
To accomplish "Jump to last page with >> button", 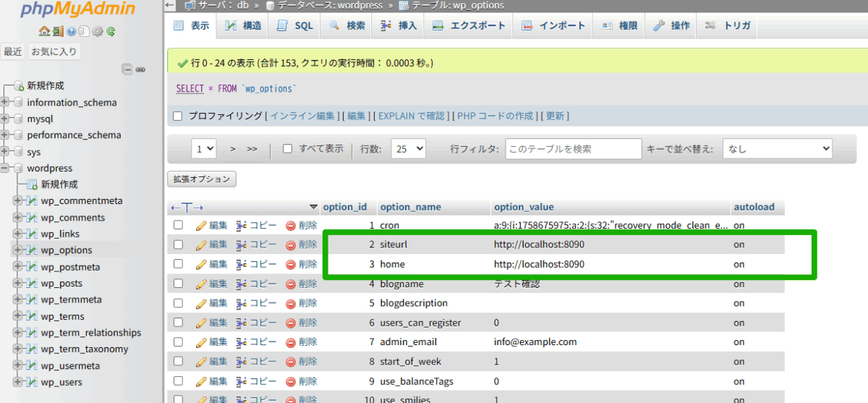I will pos(252,149).
